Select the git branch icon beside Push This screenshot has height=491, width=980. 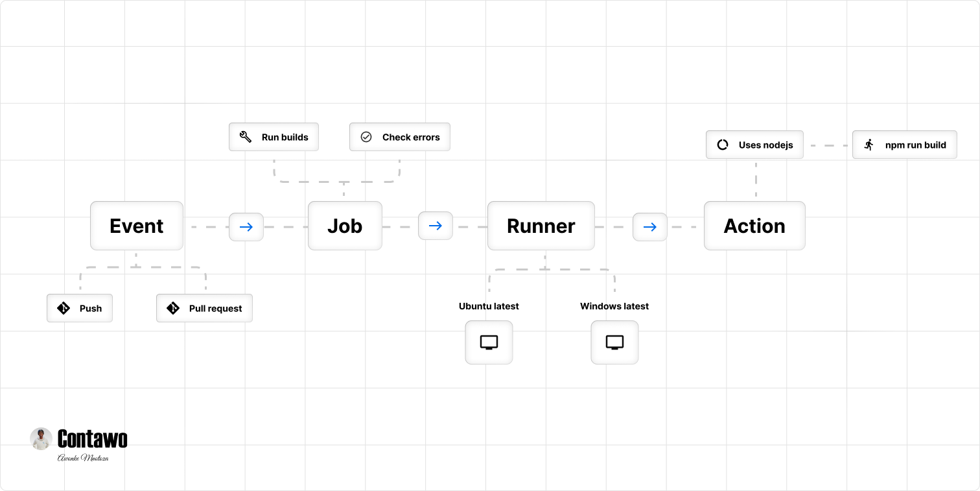click(x=63, y=308)
